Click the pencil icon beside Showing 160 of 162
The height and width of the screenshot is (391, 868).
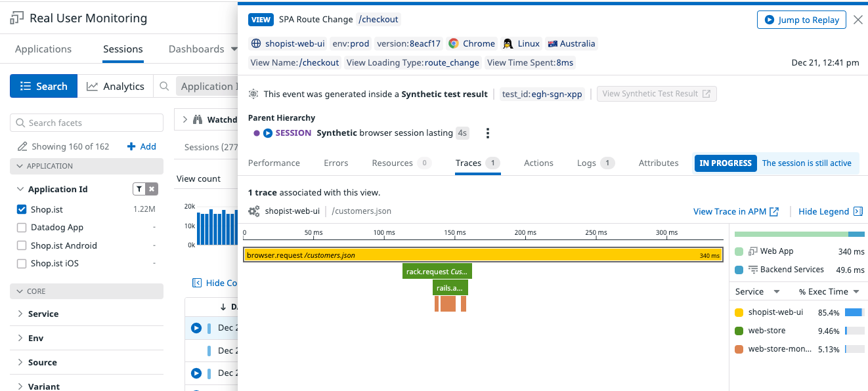[x=22, y=146]
